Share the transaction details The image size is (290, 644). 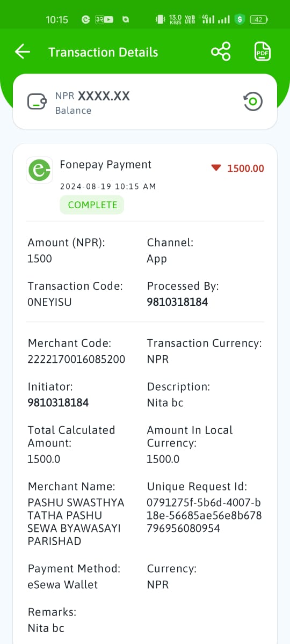(221, 52)
